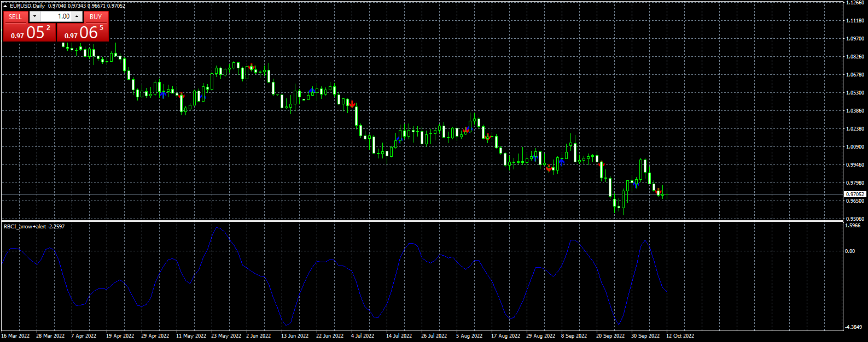Click the 13 Jun 2022 date label
Screen dimensions: 868x342
tap(295, 336)
